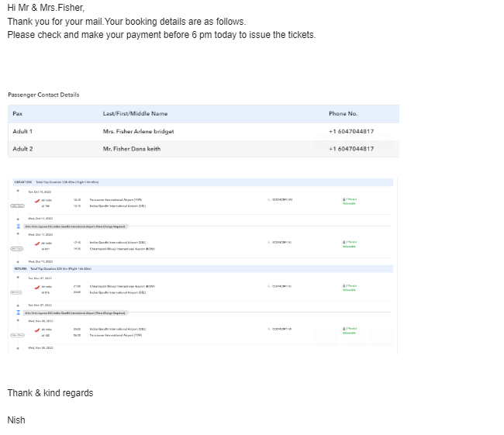Click phone number in the Adult 2 row
Screen dimensions: 504x435
click(350, 149)
